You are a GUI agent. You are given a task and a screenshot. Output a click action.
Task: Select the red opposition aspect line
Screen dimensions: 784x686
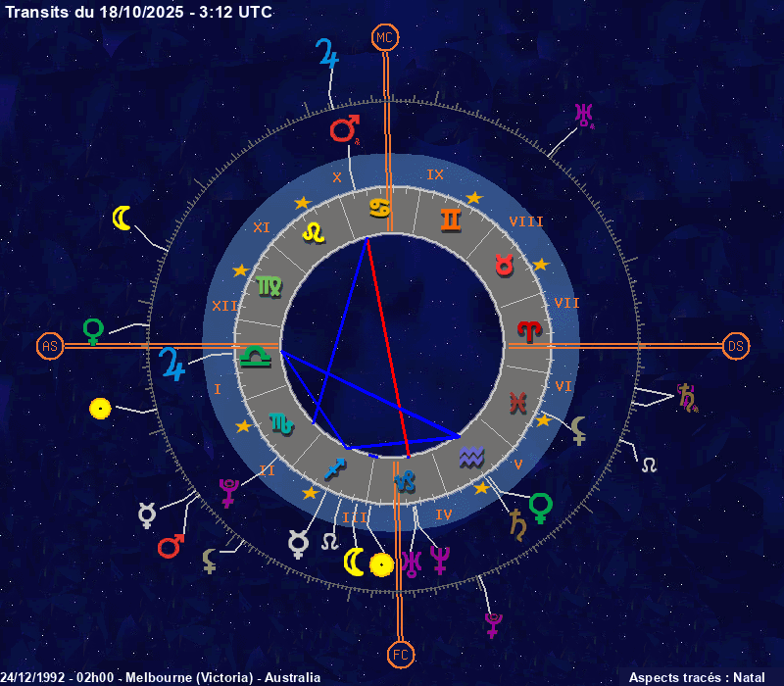click(388, 348)
